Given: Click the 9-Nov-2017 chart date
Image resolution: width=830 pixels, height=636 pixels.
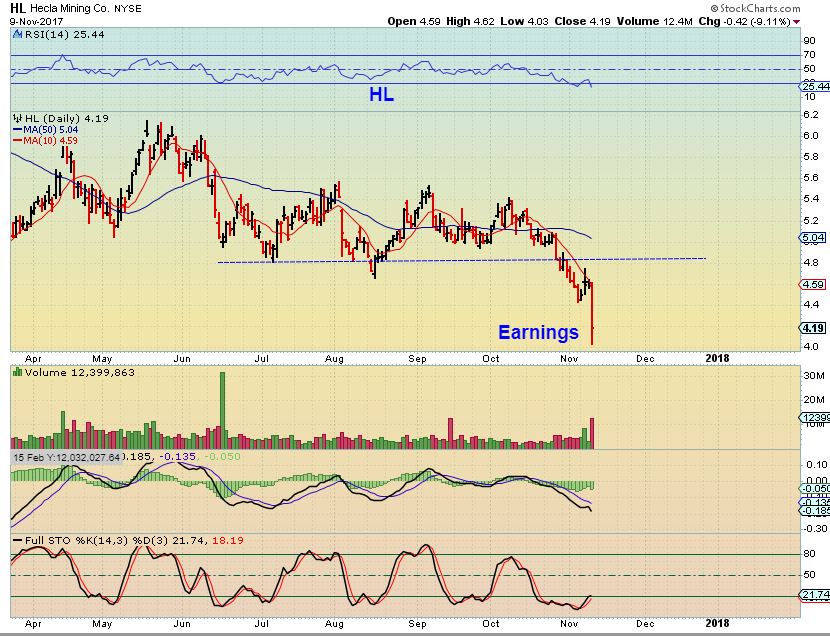Looking at the screenshot, I should point(36,22).
